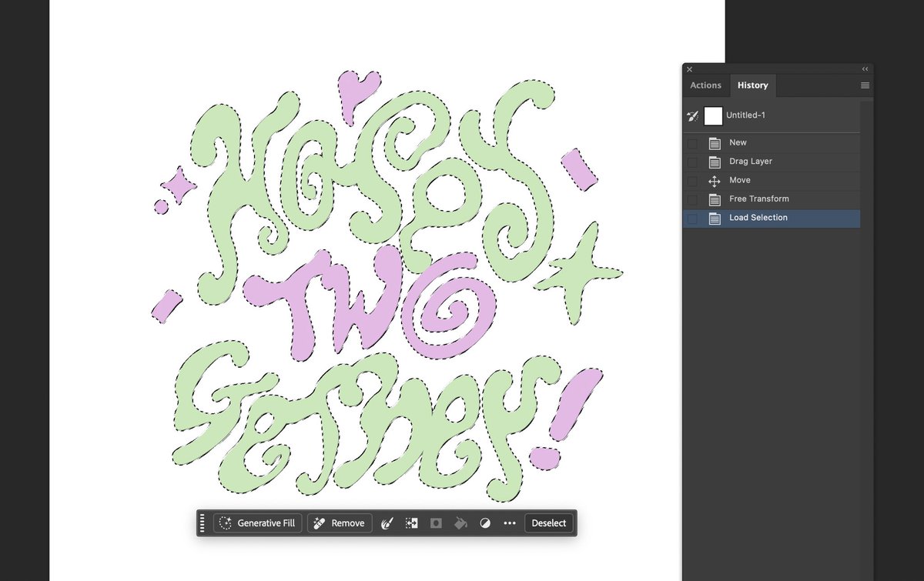The image size is (924, 581).
Task: Click the sparkle icon inside Generative Fill
Action: [x=225, y=523]
